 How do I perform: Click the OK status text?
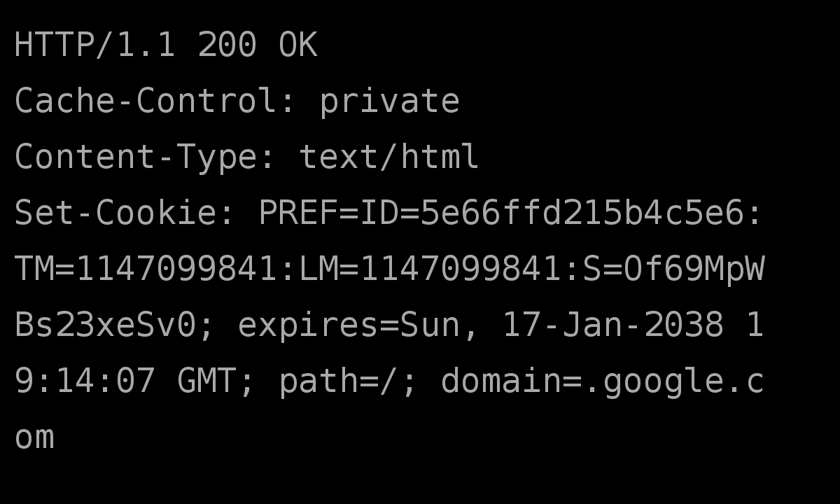coord(298,45)
